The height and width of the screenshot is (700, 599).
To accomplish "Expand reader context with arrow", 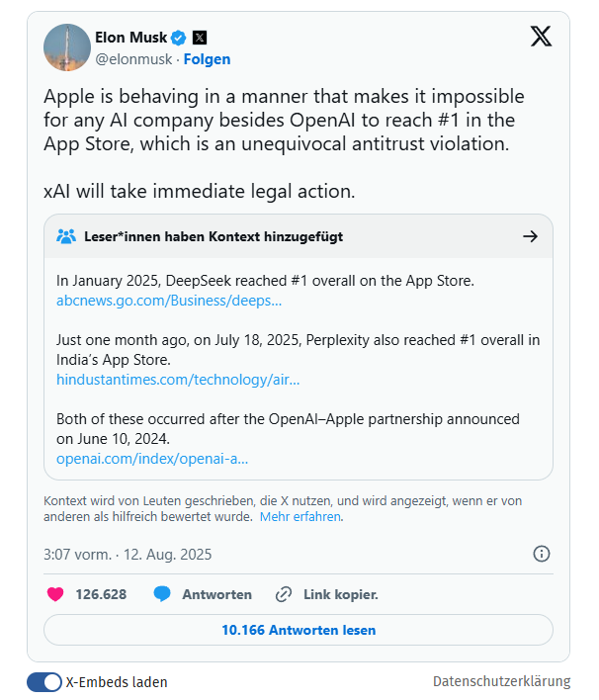I will 530,236.
